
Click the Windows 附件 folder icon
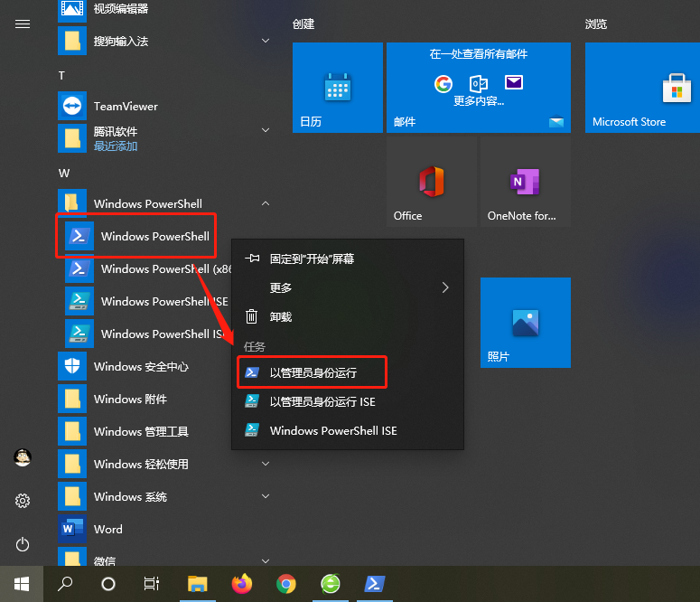click(72, 399)
